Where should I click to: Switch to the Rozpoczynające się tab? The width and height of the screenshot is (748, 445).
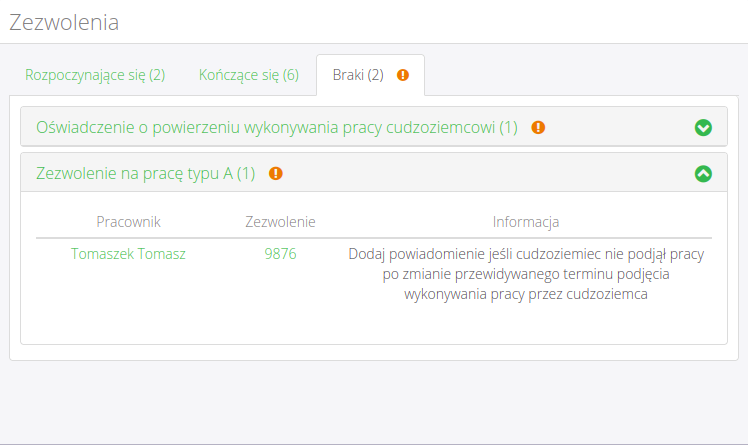click(x=95, y=75)
